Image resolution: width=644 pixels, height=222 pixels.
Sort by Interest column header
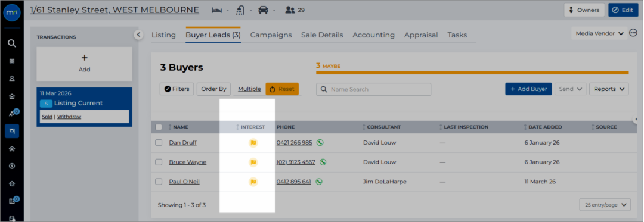[250, 127]
